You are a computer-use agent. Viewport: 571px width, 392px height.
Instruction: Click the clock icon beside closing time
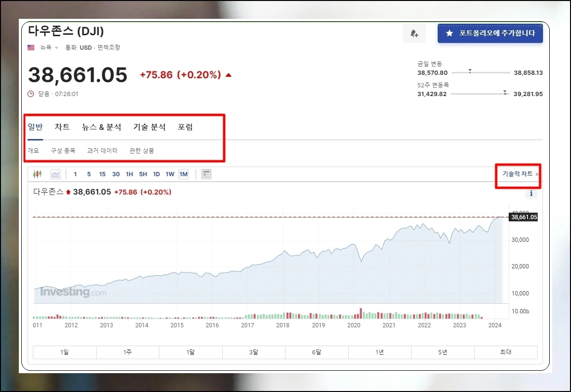coord(31,94)
